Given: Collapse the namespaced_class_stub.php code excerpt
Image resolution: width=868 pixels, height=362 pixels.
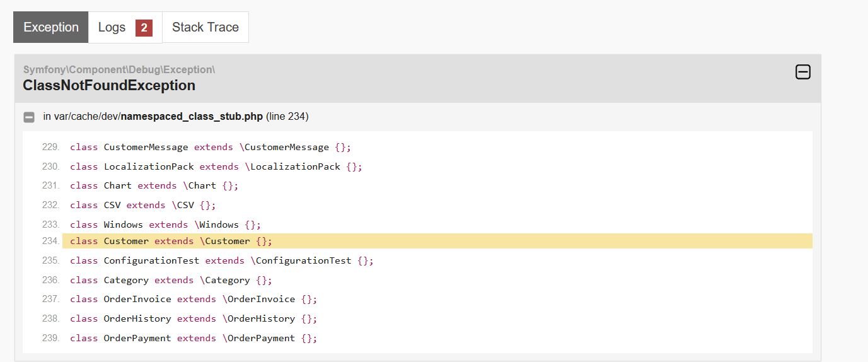Looking at the screenshot, I should click(29, 117).
